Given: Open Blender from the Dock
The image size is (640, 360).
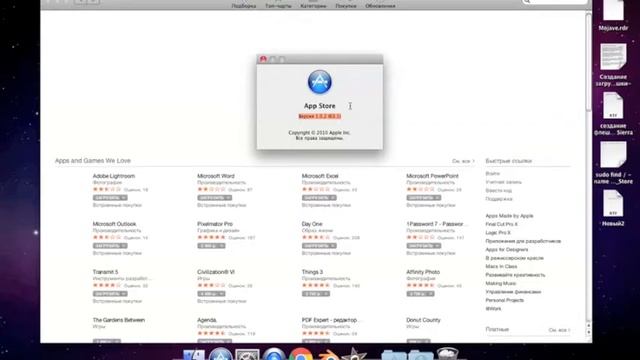Looking at the screenshot, I should click(x=328, y=355).
